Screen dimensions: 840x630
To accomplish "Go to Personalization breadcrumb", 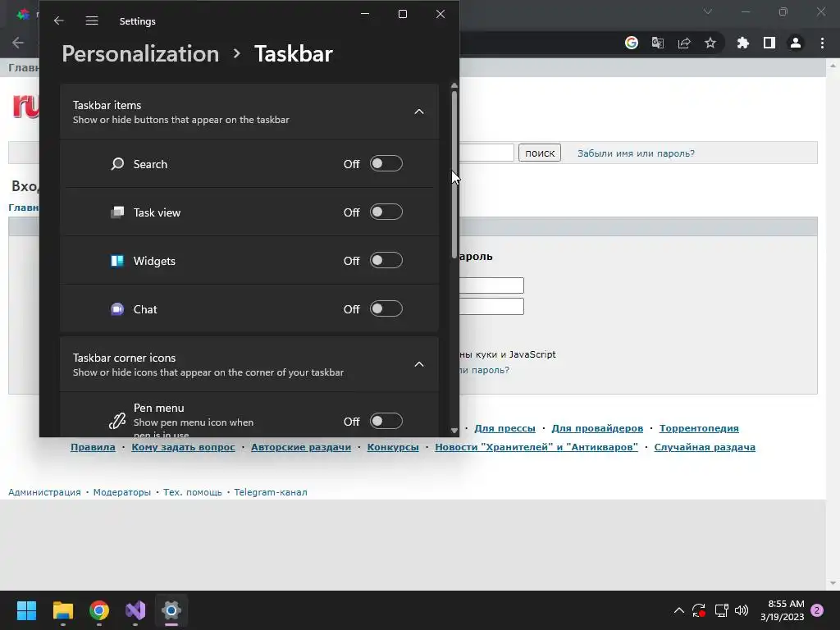I will (140, 53).
